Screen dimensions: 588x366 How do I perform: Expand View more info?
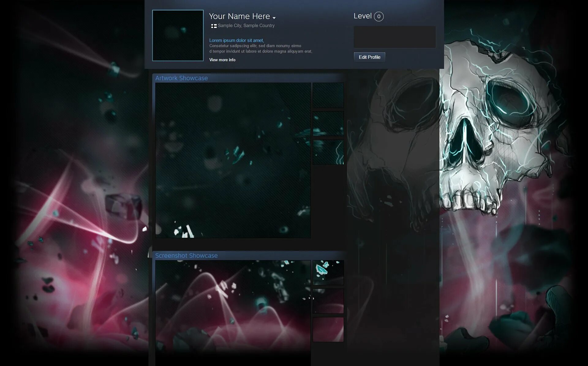coord(222,60)
